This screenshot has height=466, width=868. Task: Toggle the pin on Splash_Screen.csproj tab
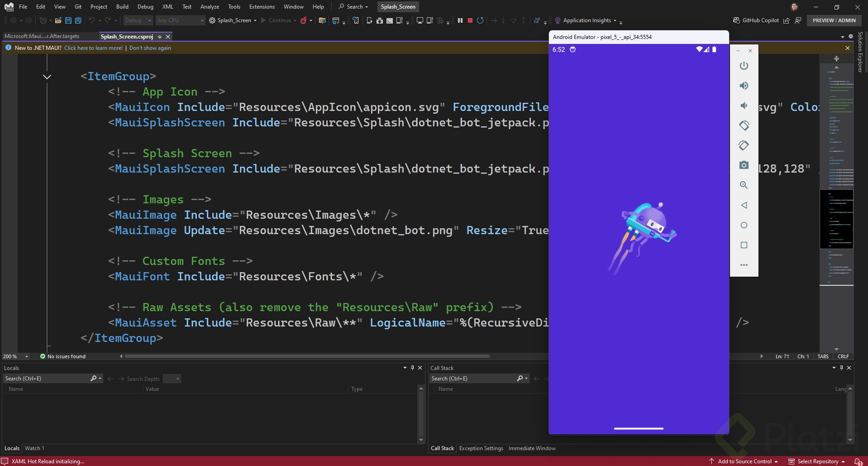point(160,37)
